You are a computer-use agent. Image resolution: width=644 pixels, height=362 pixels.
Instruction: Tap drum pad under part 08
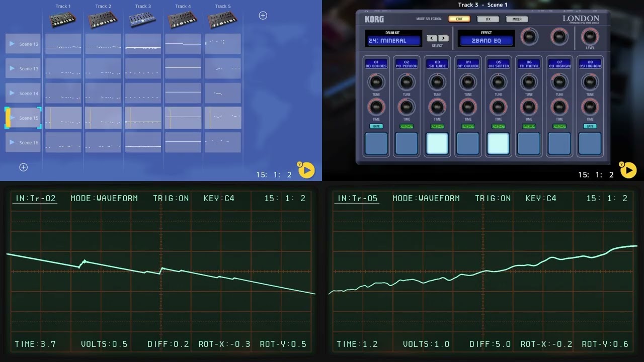tap(590, 143)
